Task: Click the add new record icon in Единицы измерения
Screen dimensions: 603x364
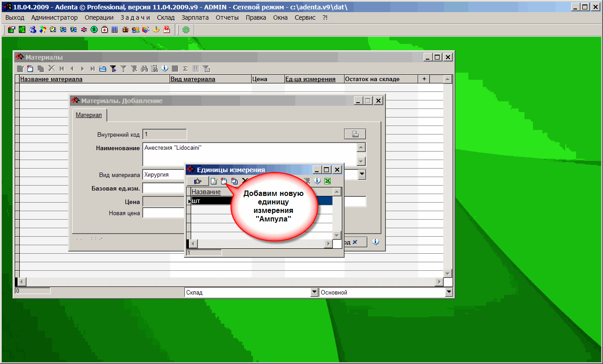Action: (x=224, y=181)
